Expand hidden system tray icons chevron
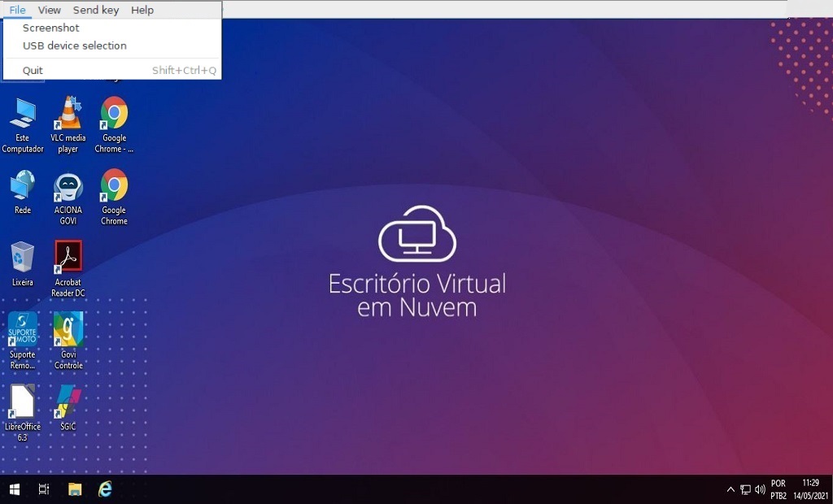 point(731,489)
